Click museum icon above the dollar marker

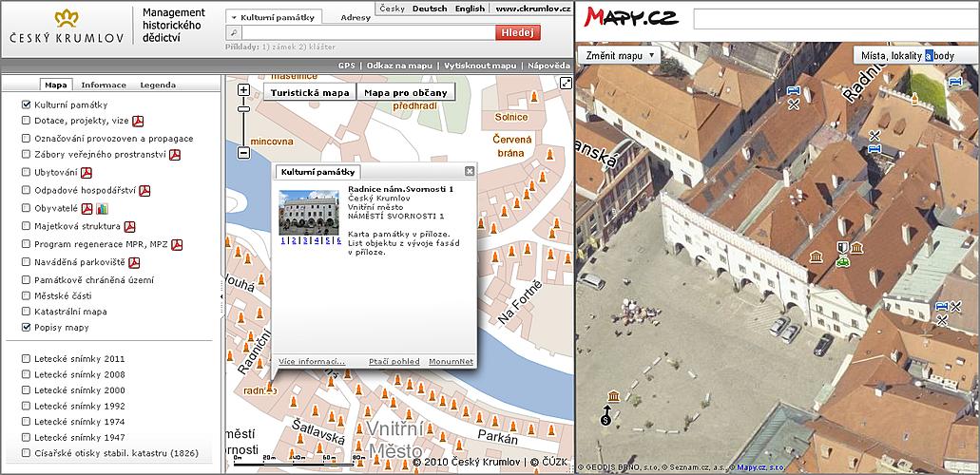pos(613,396)
